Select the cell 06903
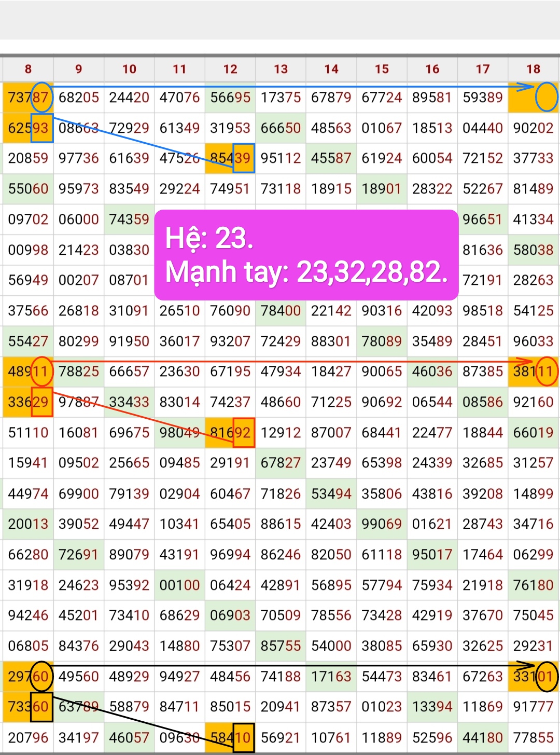560x755 pixels. (x=230, y=615)
